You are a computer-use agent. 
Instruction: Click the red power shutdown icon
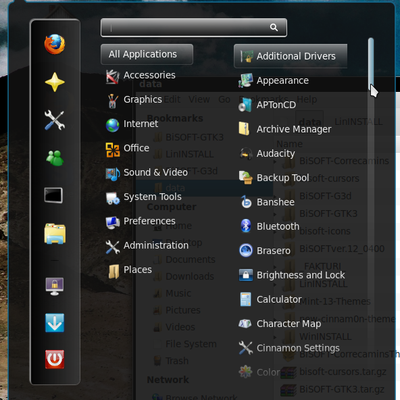55,359
